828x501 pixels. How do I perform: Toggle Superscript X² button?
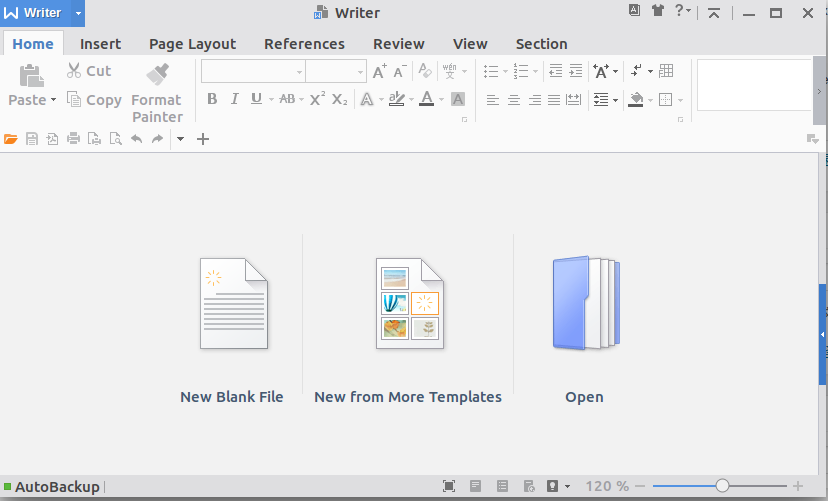317,99
